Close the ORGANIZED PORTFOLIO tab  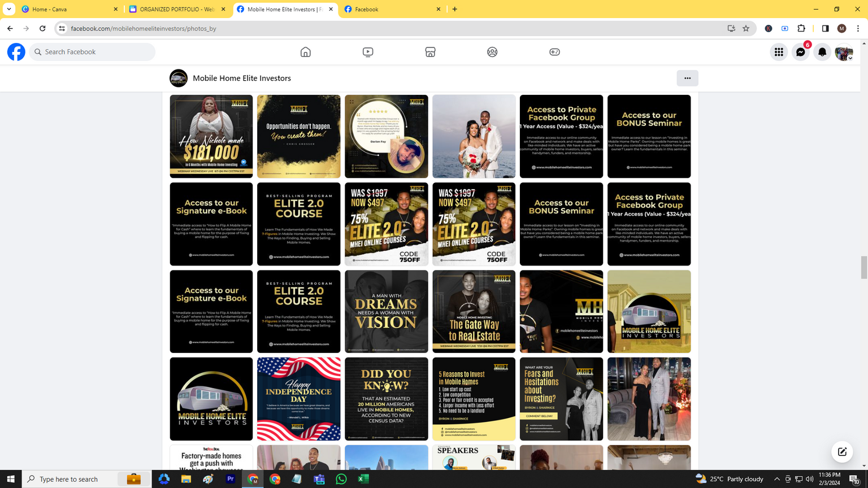coord(223,9)
